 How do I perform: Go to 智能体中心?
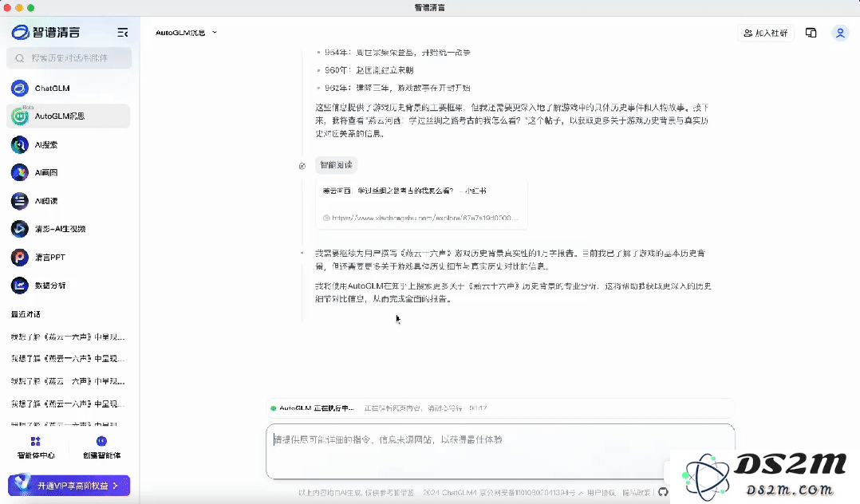[x=36, y=447]
